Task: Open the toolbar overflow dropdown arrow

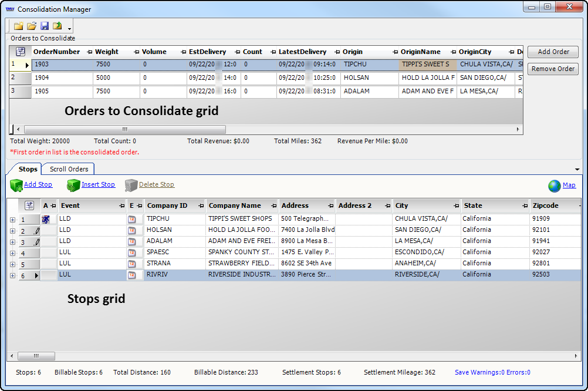Action: point(70,29)
